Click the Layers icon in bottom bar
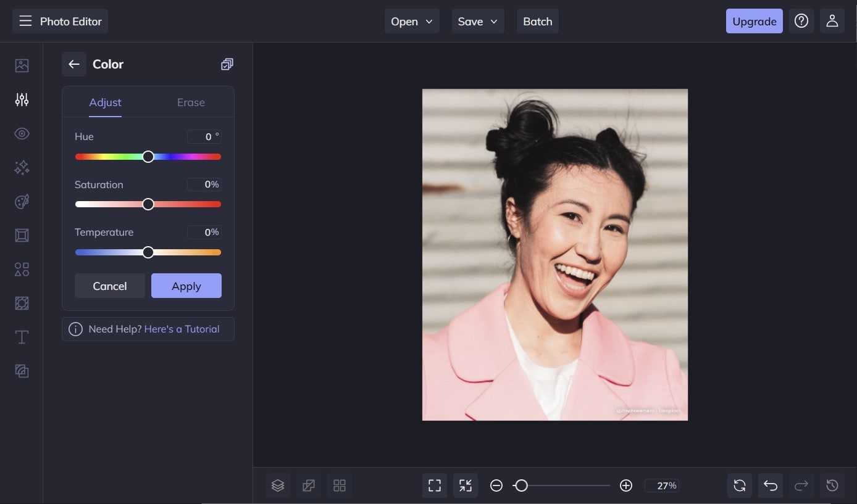Viewport: 857px width, 504px height. (x=278, y=485)
